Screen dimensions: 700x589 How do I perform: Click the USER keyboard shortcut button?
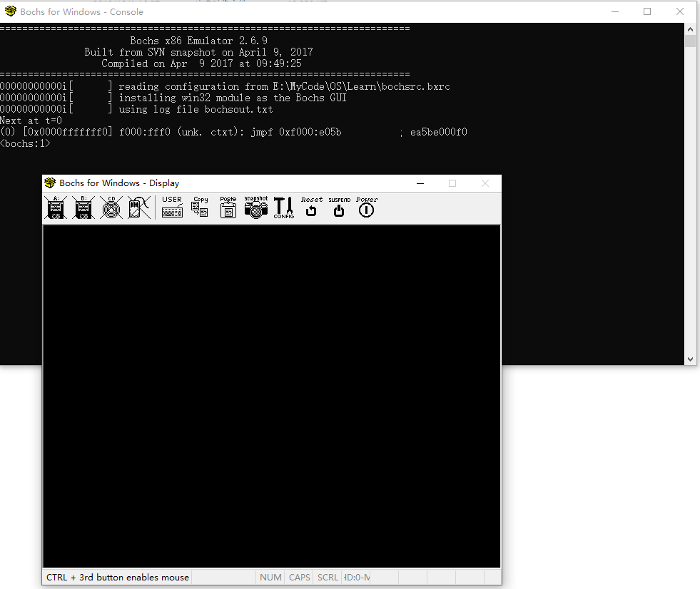point(172,208)
